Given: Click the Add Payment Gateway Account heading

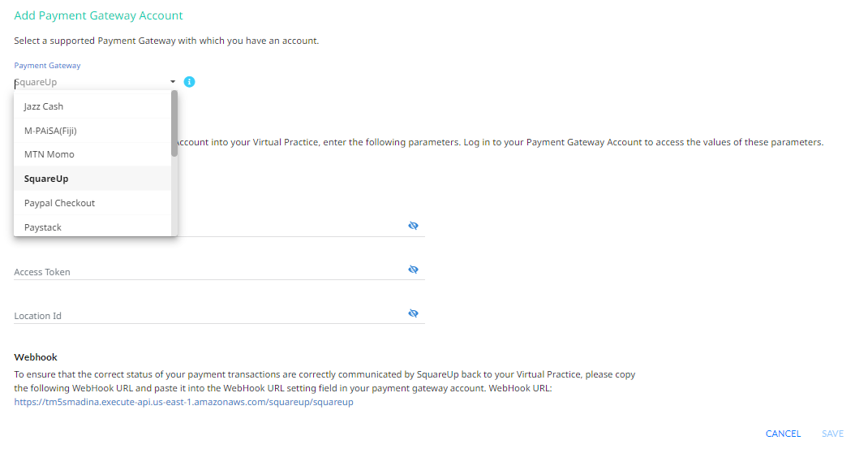Looking at the screenshot, I should (98, 15).
